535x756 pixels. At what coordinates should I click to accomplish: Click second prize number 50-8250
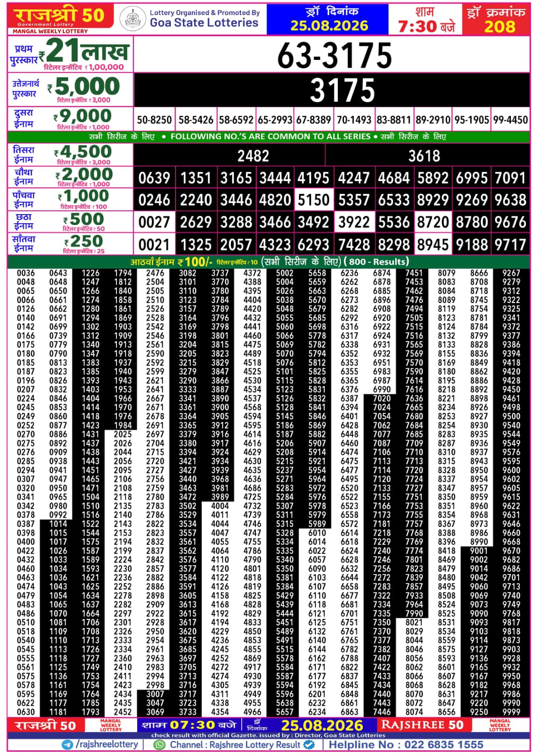(154, 120)
